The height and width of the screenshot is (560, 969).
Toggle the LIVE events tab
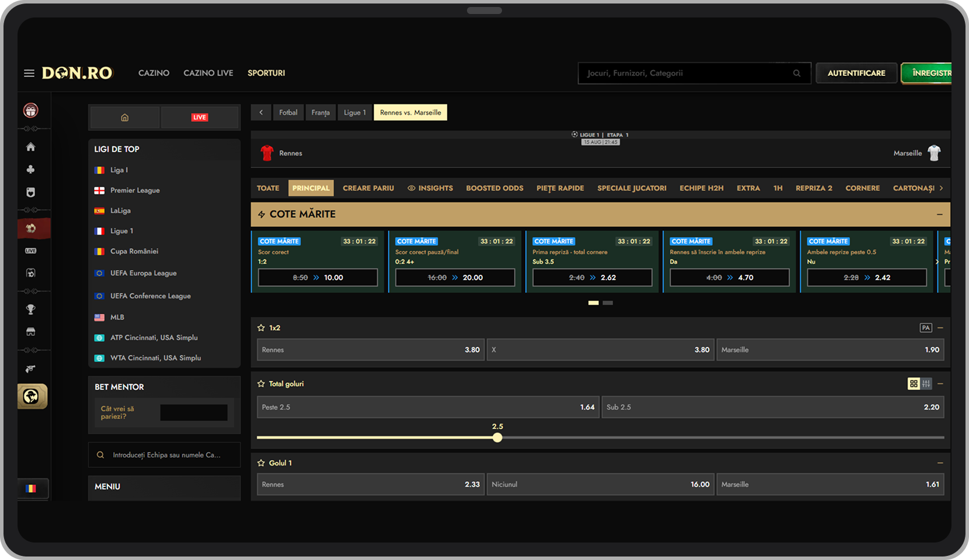click(200, 117)
